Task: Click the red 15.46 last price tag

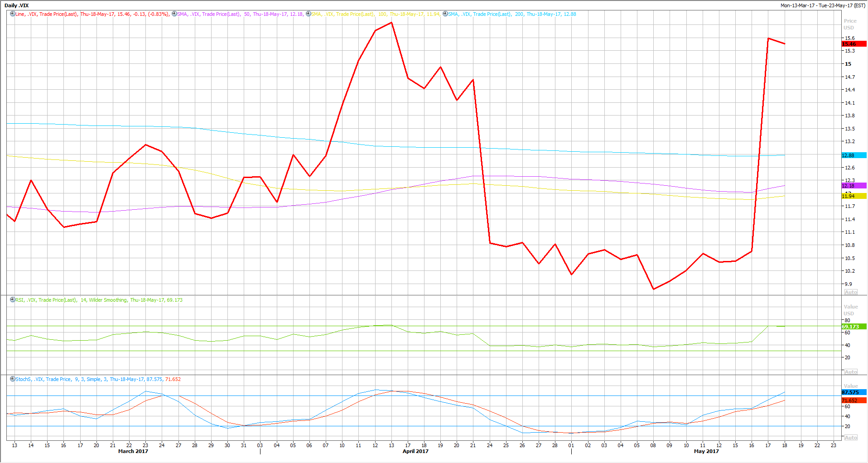Action: (x=854, y=44)
